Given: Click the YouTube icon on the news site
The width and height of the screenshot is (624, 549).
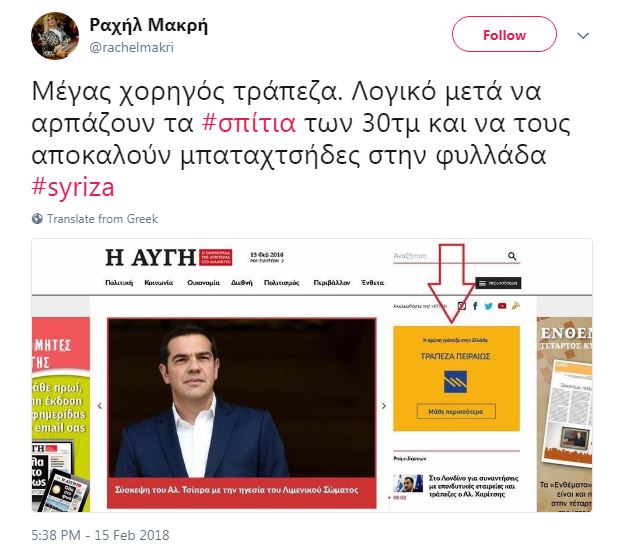Looking at the screenshot, I should point(502,306).
